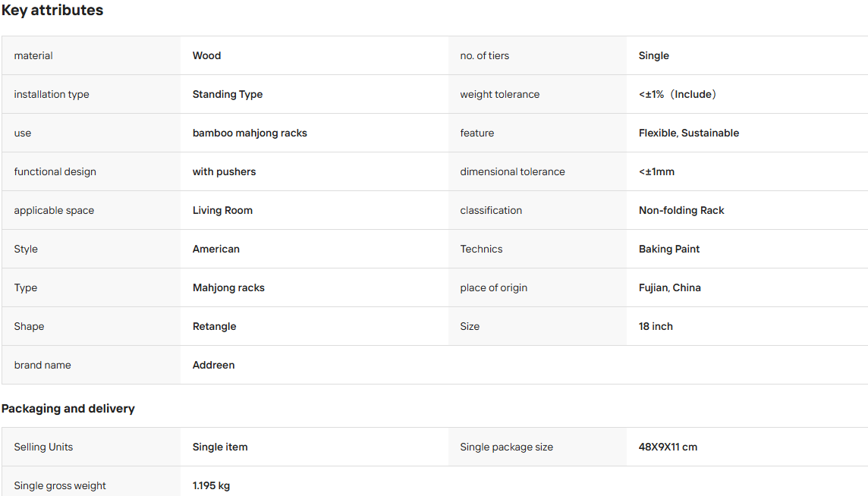Select the Living Room applicable space value
Image resolution: width=868 pixels, height=496 pixels.
point(222,210)
